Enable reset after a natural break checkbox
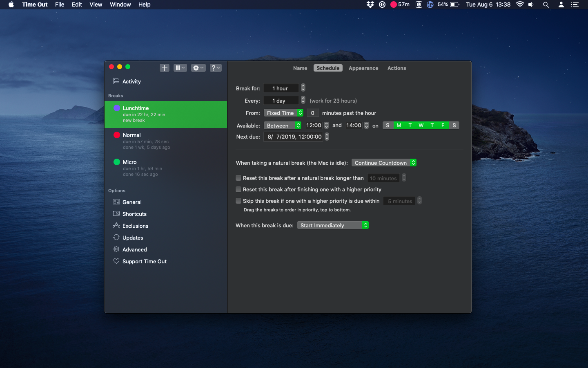588x368 pixels. [x=238, y=178]
